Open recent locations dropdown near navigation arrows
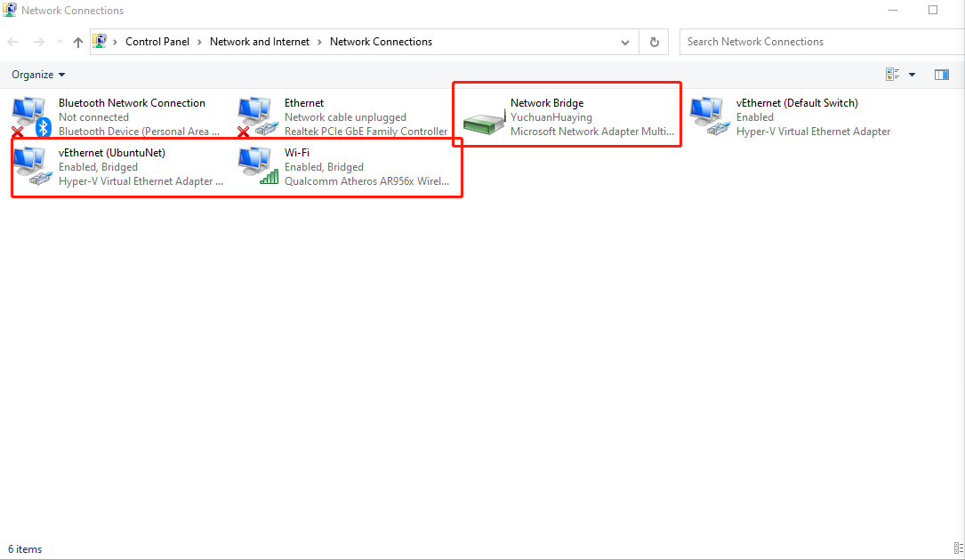The height and width of the screenshot is (560, 965). coord(60,42)
